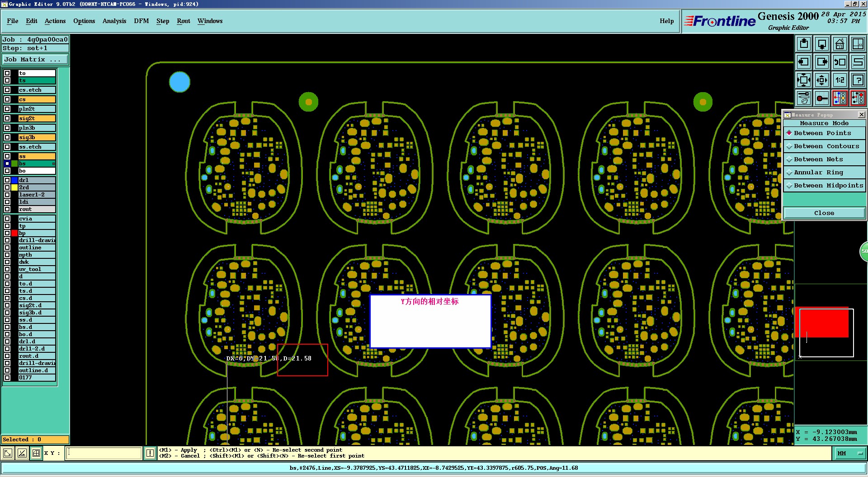Open the Analysis menu
The image size is (868, 477).
[114, 21]
